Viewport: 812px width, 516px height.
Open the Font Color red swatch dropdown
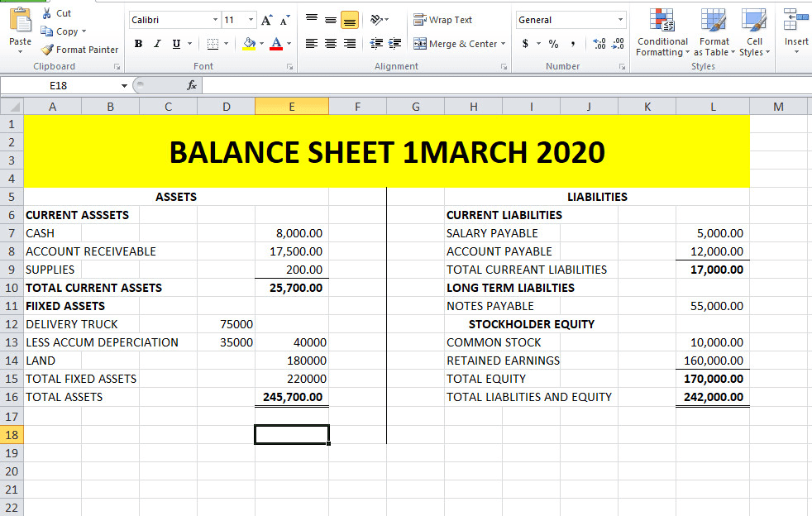click(289, 43)
